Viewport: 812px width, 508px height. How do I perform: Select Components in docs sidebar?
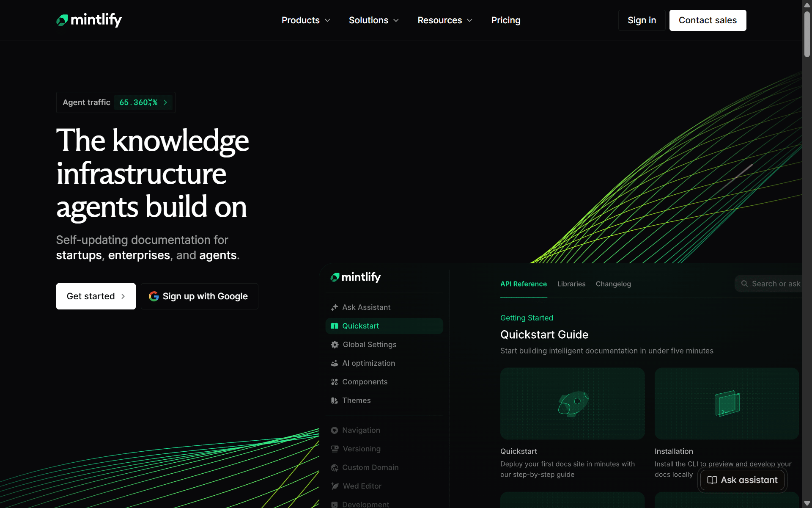click(x=384, y=382)
